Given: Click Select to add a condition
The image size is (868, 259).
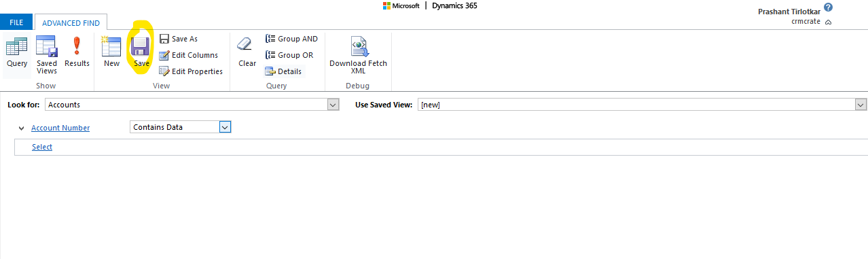Looking at the screenshot, I should click(42, 147).
